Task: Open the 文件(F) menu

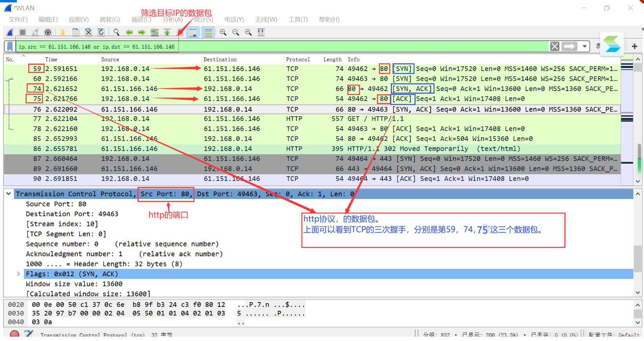Action: (18, 20)
